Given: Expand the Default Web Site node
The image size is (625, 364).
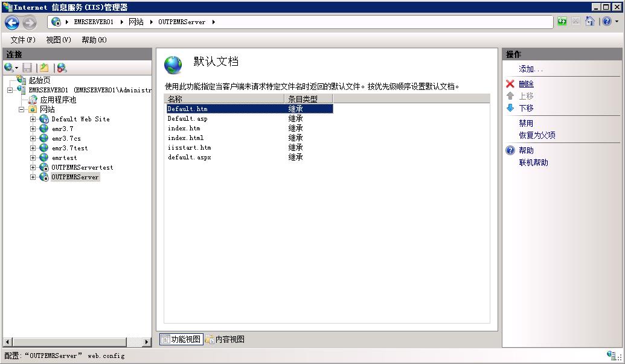Looking at the screenshot, I should [x=33, y=119].
